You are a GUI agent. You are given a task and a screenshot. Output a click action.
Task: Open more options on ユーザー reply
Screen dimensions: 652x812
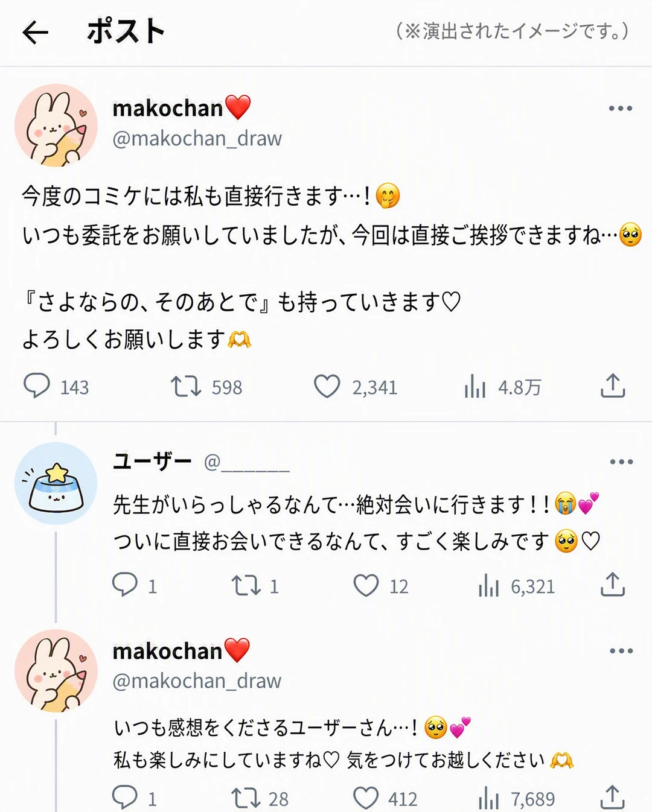click(621, 462)
